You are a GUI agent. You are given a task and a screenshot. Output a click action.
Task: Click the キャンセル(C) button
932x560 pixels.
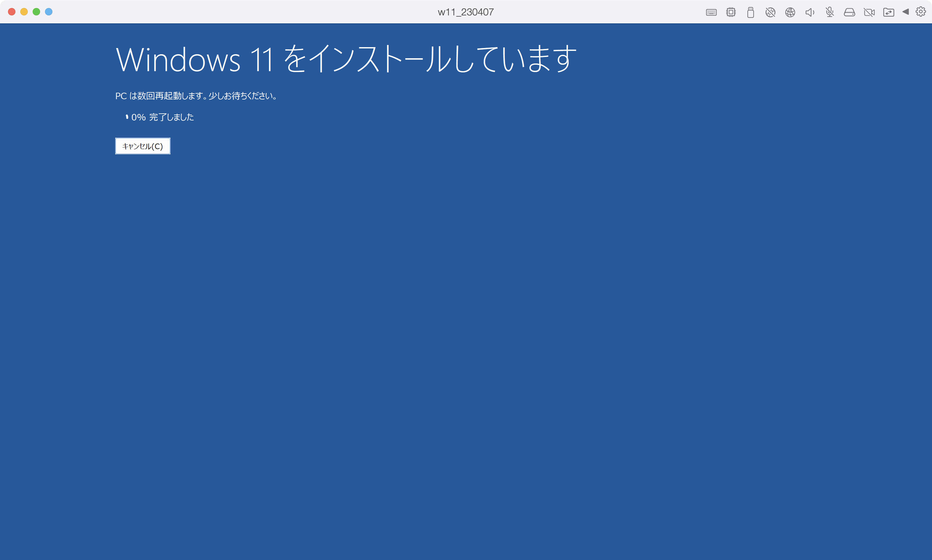(x=143, y=146)
